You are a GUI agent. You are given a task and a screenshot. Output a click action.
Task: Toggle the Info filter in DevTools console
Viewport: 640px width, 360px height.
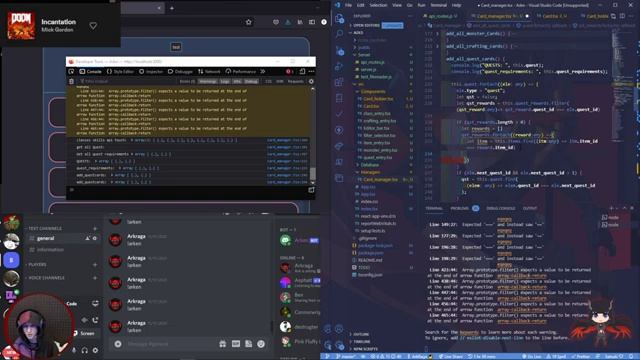click(237, 81)
